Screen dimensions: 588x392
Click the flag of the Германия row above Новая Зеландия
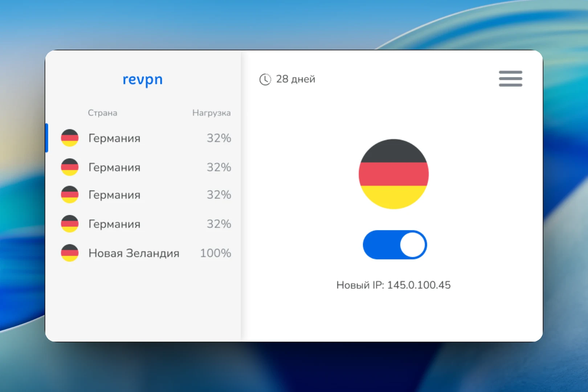[70, 224]
